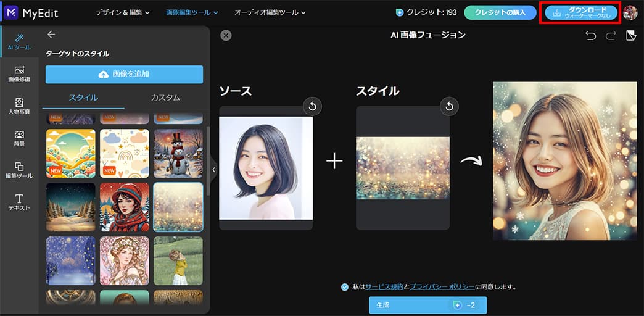The image size is (644, 316).
Task: Redo the last action
Action: pyautogui.click(x=611, y=36)
